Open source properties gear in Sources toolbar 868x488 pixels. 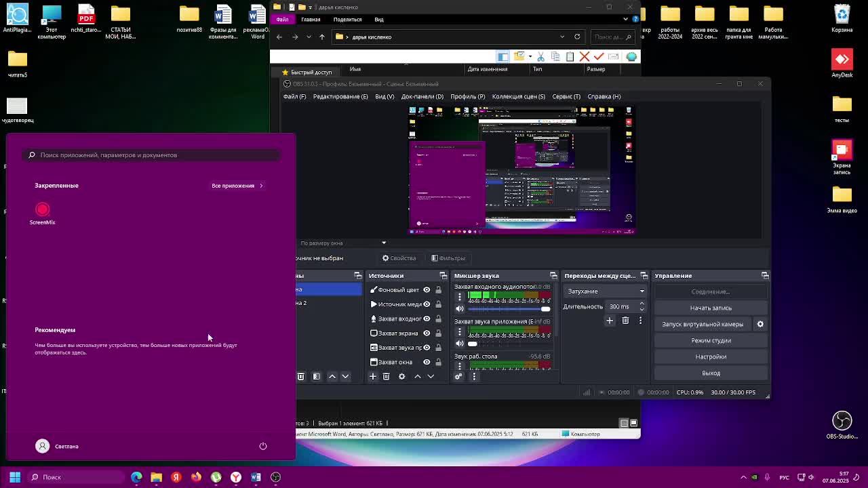[401, 376]
